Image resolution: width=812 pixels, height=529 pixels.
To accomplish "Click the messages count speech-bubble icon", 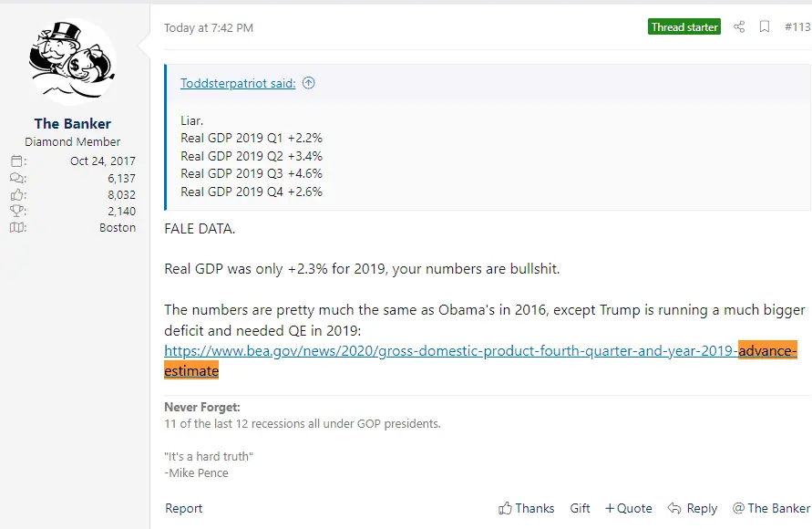I will (18, 179).
